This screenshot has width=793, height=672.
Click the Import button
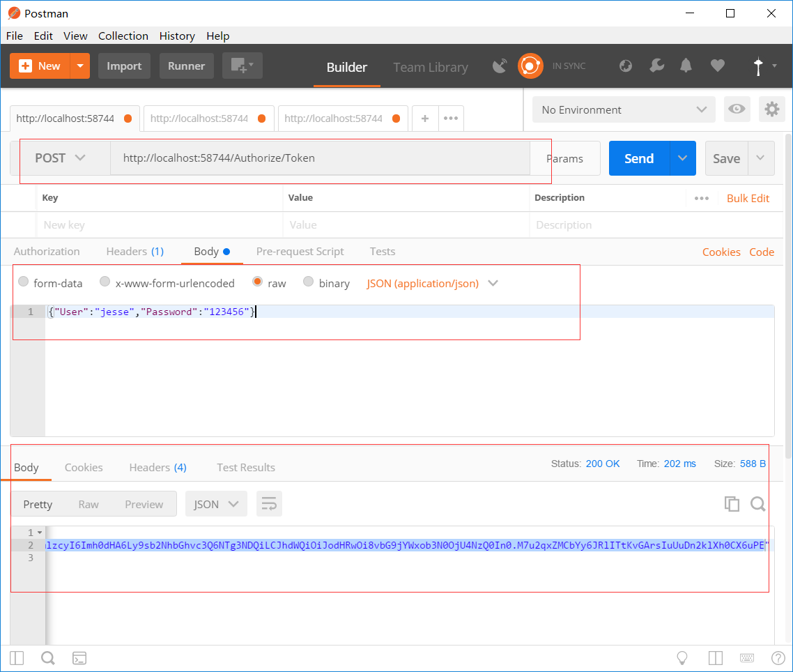124,66
